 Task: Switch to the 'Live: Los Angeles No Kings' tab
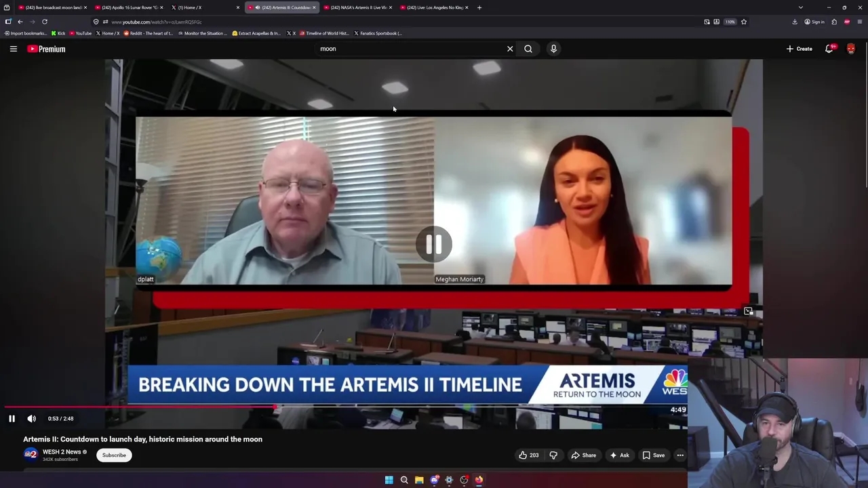pyautogui.click(x=433, y=7)
